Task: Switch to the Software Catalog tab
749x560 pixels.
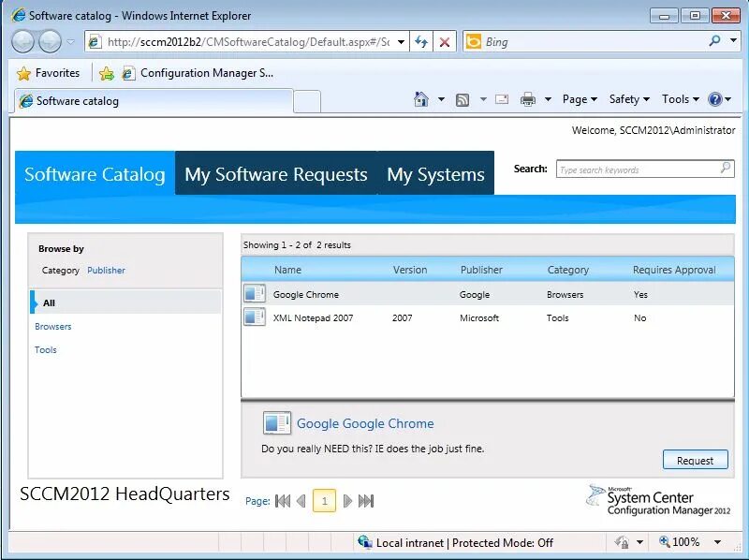Action: point(95,173)
